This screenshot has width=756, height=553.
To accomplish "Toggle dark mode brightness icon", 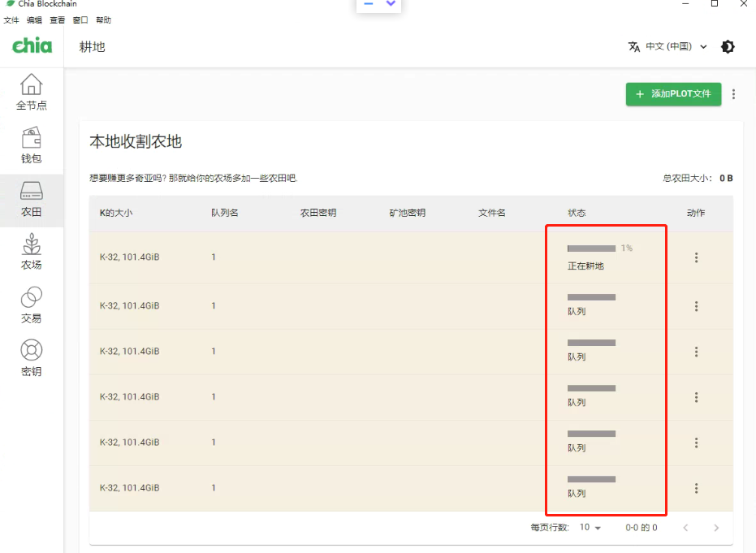I will [728, 47].
